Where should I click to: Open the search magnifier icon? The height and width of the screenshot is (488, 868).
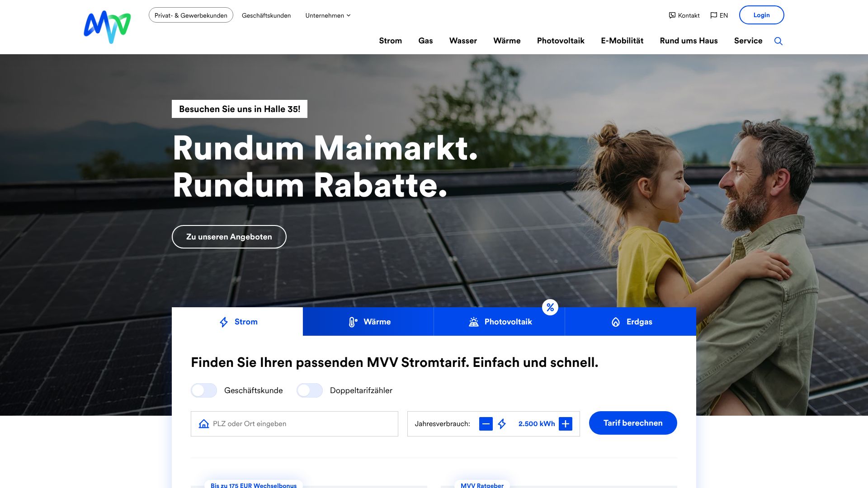click(x=778, y=41)
